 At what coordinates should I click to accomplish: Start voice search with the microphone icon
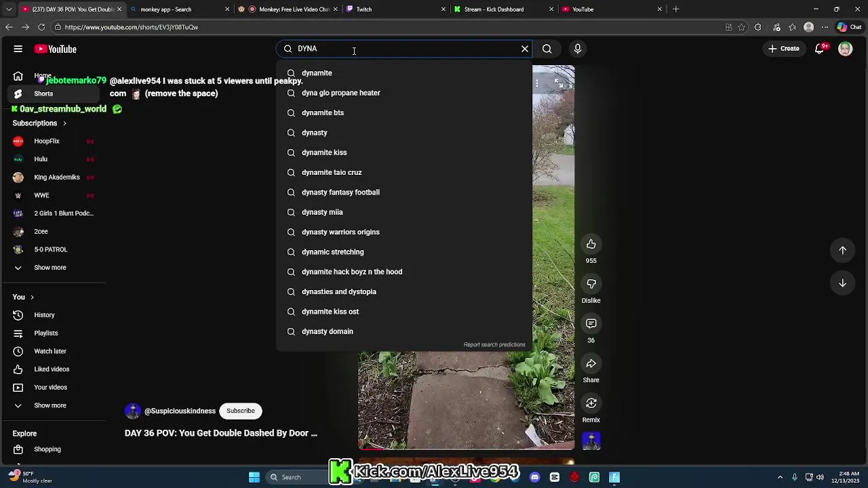(x=578, y=49)
